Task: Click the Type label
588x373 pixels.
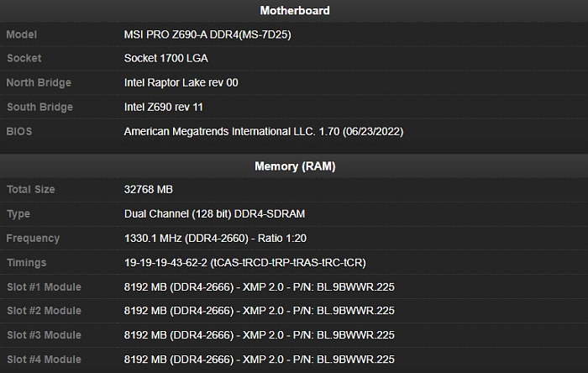Action: pyautogui.click(x=18, y=213)
